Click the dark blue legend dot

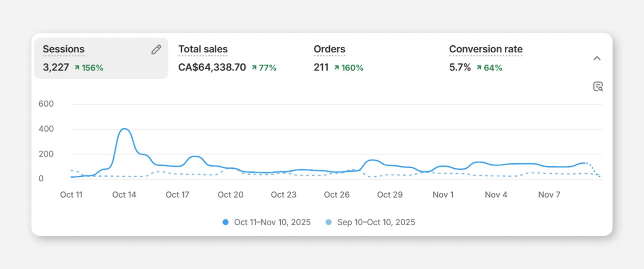point(226,222)
